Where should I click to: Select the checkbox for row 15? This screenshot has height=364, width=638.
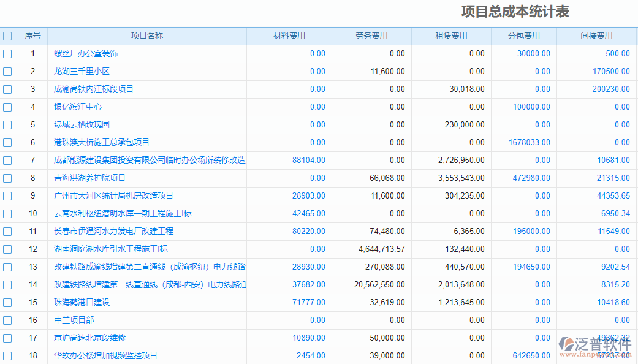tap(7, 303)
